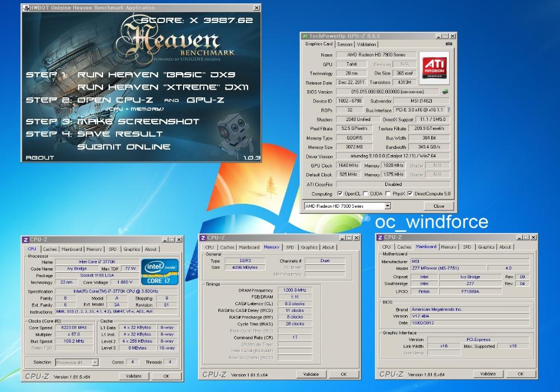560x392 pixels.
Task: Click the Device ID 1002 - 6798 field
Action: (349, 101)
